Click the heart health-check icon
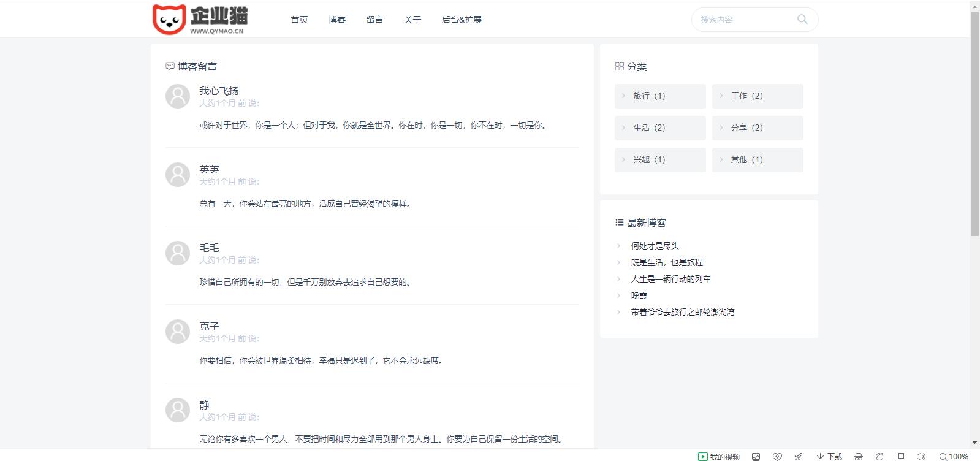This screenshot has height=461, width=980. 777,456
